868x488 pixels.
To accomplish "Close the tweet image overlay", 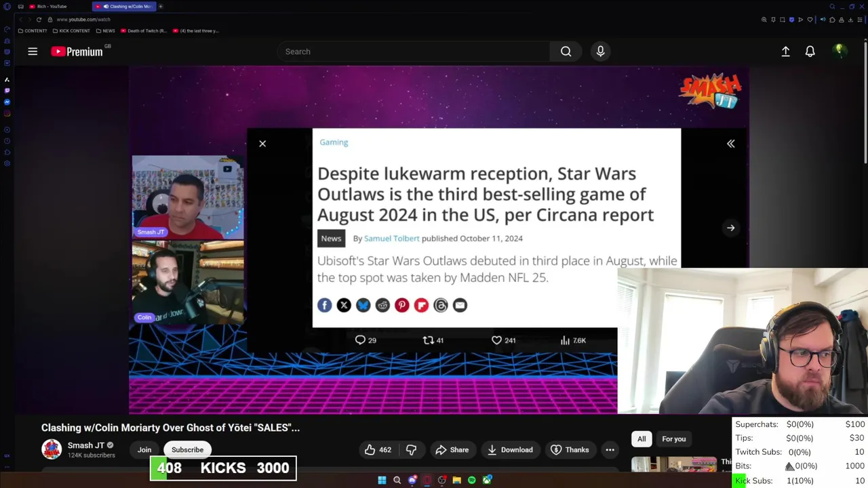I will [262, 144].
